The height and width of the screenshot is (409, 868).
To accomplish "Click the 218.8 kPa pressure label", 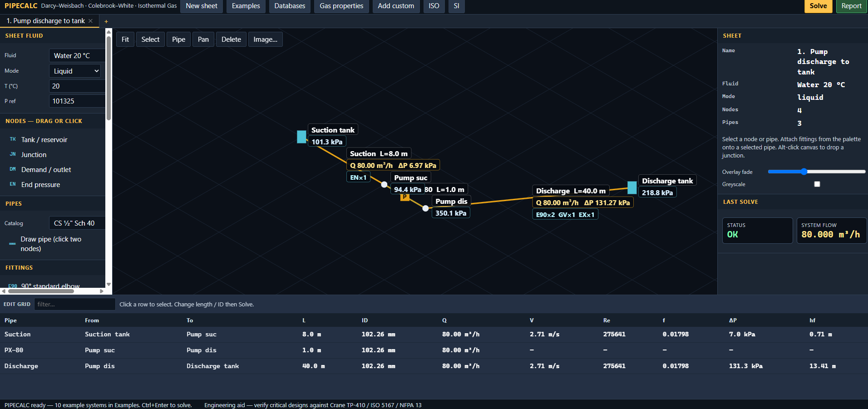I will pos(657,192).
